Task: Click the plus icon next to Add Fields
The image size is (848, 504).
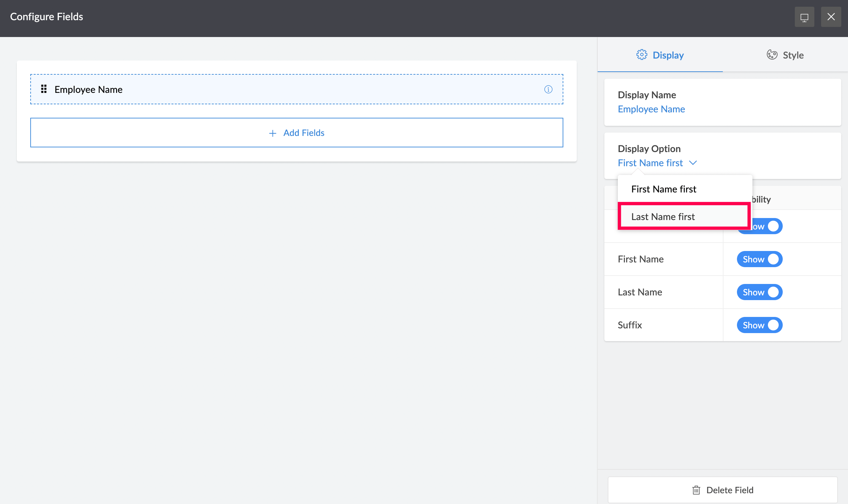Action: (x=272, y=133)
